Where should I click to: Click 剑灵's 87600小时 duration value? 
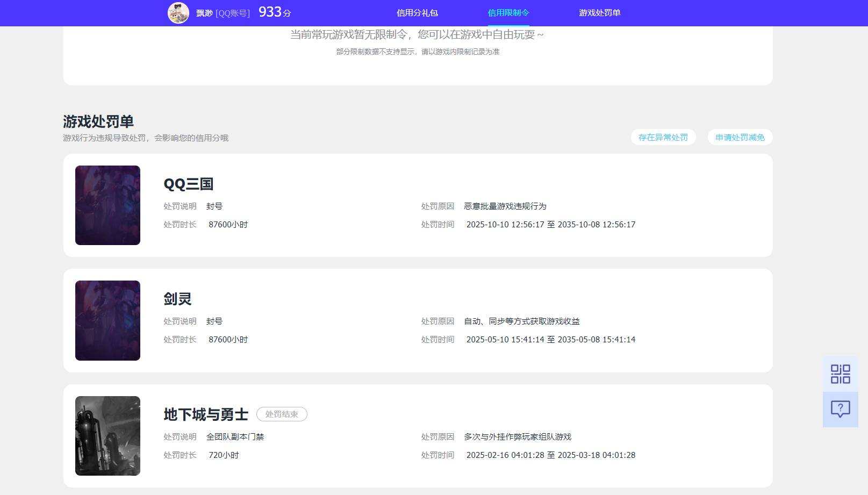[x=228, y=340]
